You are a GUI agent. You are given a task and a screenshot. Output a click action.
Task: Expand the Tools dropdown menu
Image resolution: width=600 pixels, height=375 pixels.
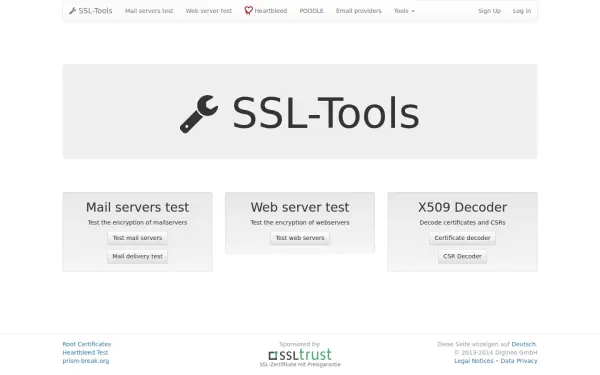404,11
